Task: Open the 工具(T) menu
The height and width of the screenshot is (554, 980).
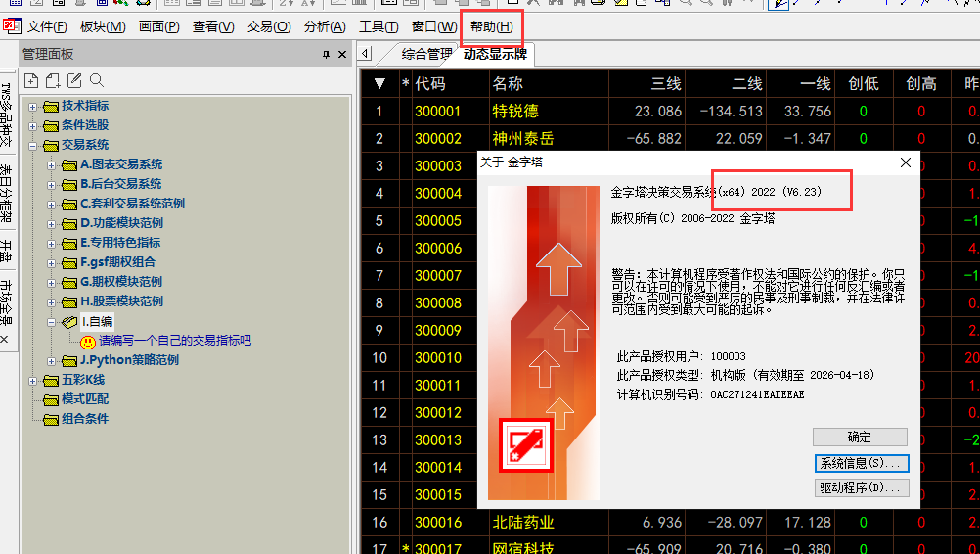Action: [x=379, y=26]
